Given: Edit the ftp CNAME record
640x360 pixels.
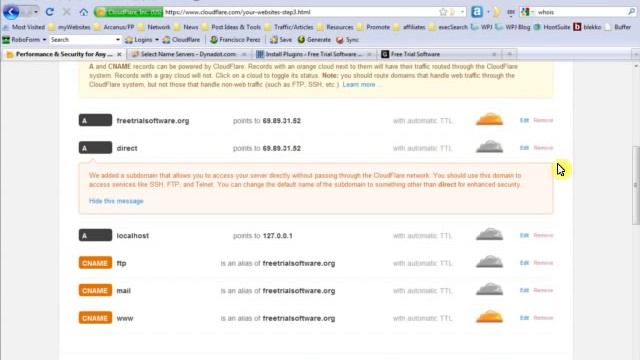Looking at the screenshot, I should (x=524, y=263).
